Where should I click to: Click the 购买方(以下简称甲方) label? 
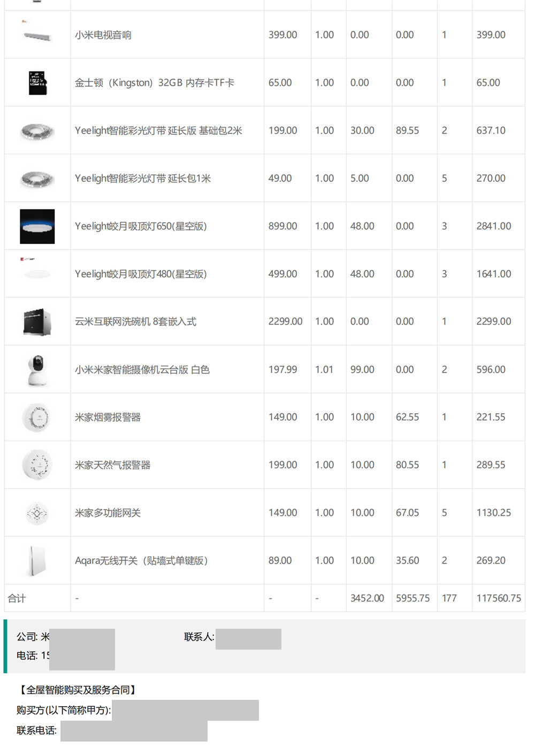click(64, 711)
